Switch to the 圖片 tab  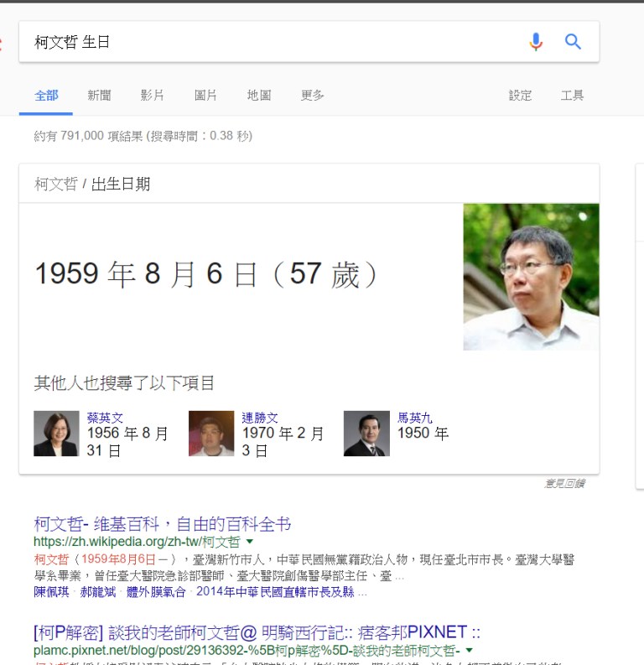coord(205,96)
